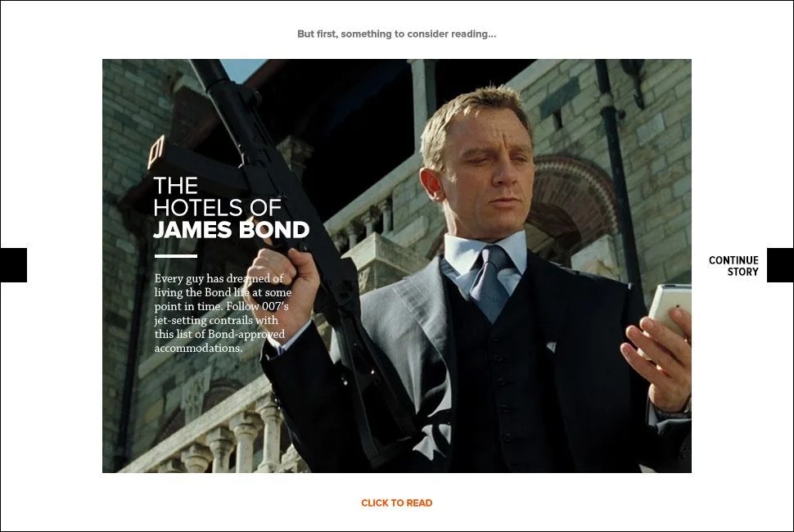Click the 'Every guy has dreamed' description paragraph
The width and height of the screenshot is (794, 532).
point(223,313)
